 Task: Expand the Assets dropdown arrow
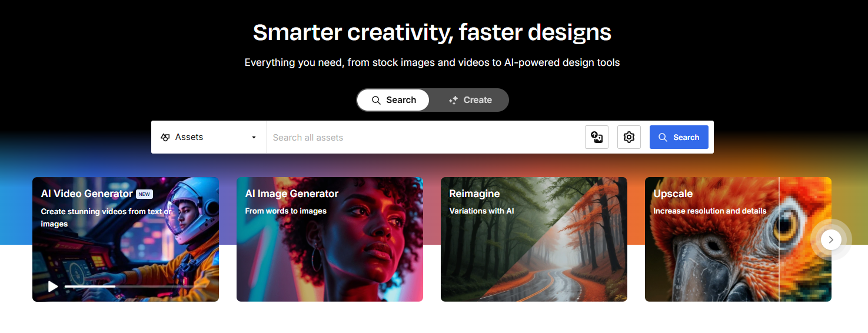(254, 138)
